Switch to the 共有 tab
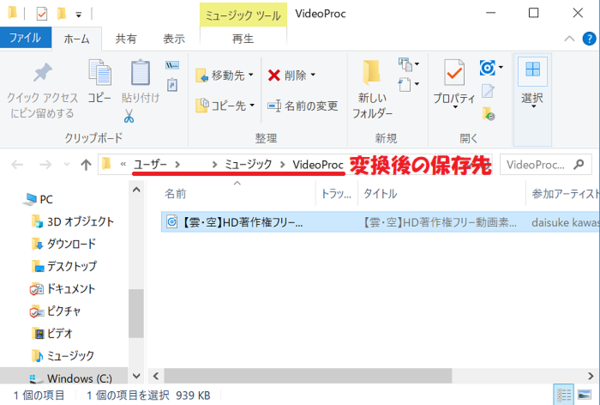The width and height of the screenshot is (600, 405). (x=126, y=38)
